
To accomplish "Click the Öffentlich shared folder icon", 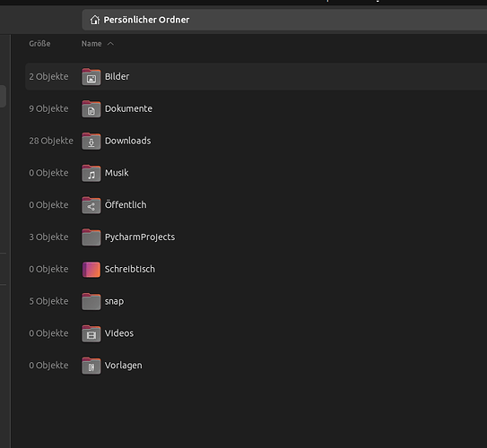I will [91, 205].
